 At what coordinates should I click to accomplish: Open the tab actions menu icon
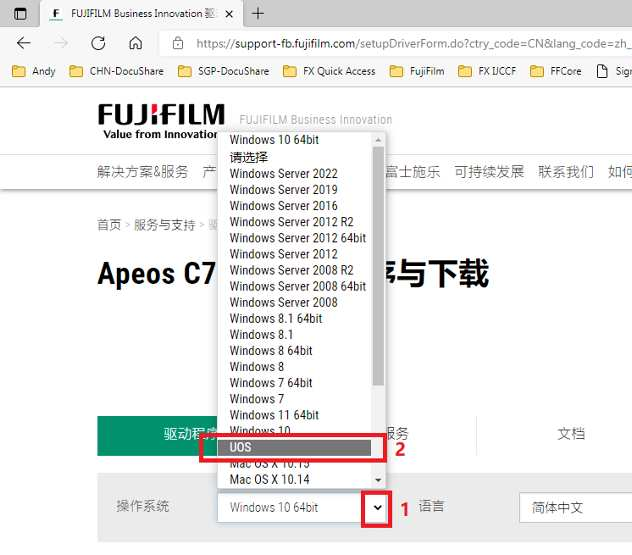click(20, 14)
